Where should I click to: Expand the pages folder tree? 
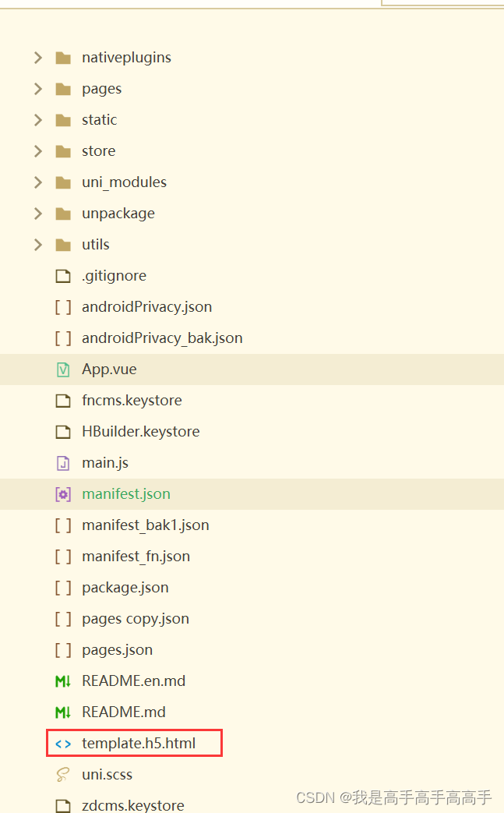[x=37, y=88]
